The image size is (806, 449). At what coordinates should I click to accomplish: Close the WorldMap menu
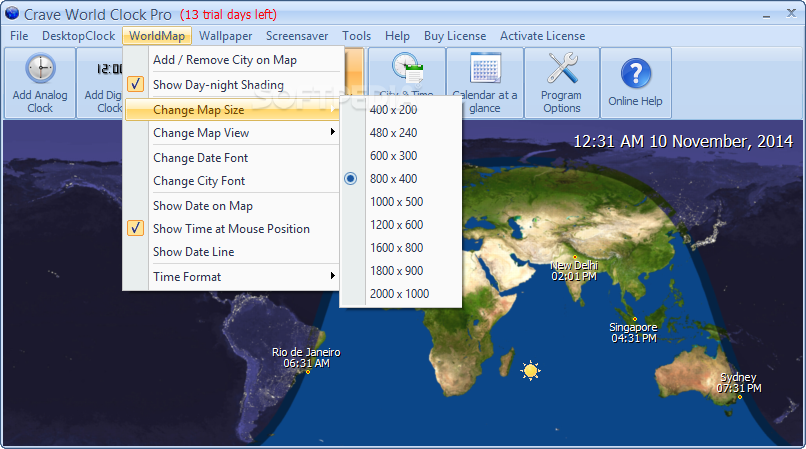coord(157,36)
